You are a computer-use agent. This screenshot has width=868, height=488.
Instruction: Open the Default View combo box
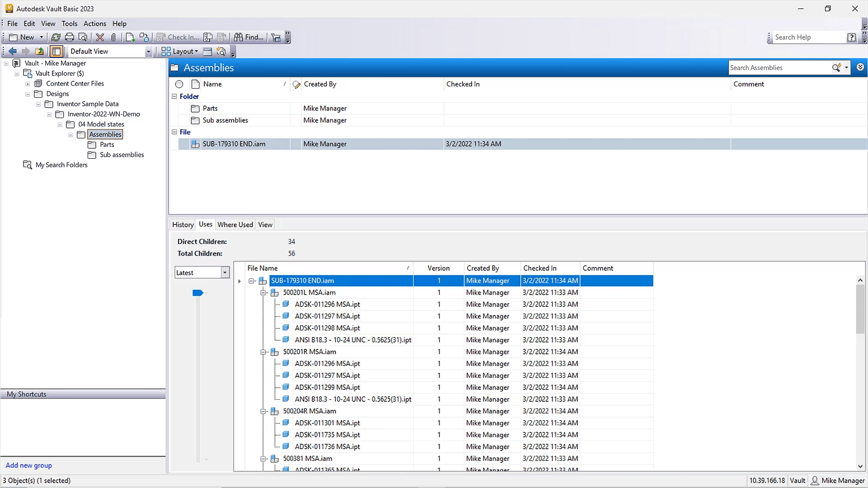tap(148, 51)
